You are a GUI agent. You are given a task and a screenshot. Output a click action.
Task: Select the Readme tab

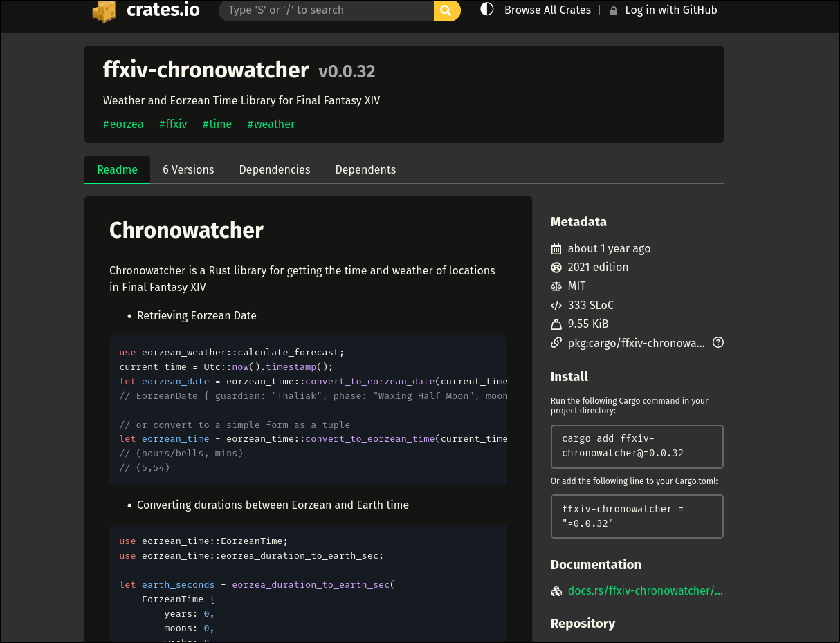[117, 169]
